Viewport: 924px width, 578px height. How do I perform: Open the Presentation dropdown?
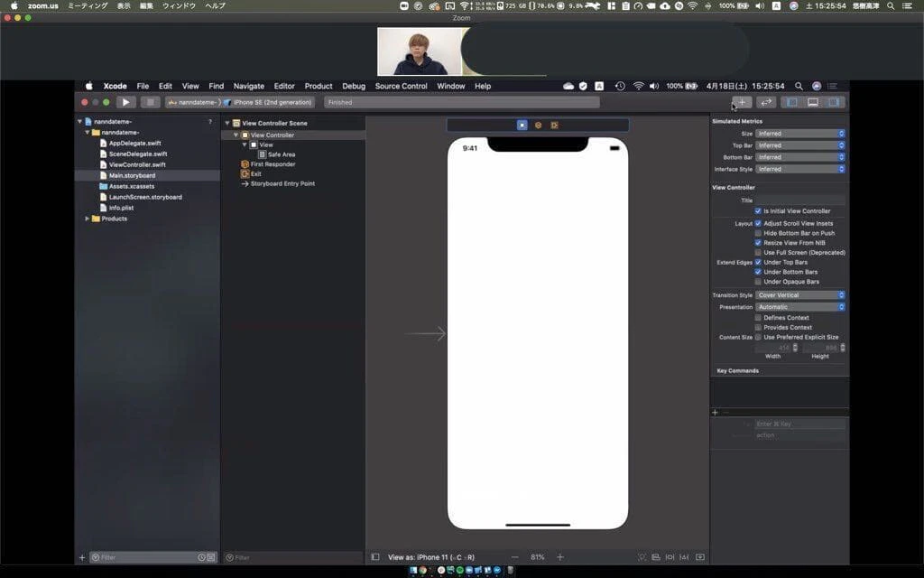(800, 307)
